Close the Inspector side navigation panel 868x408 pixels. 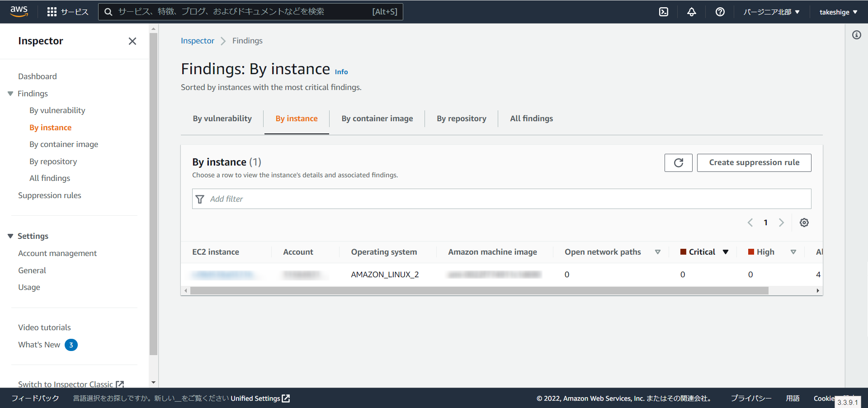click(132, 41)
